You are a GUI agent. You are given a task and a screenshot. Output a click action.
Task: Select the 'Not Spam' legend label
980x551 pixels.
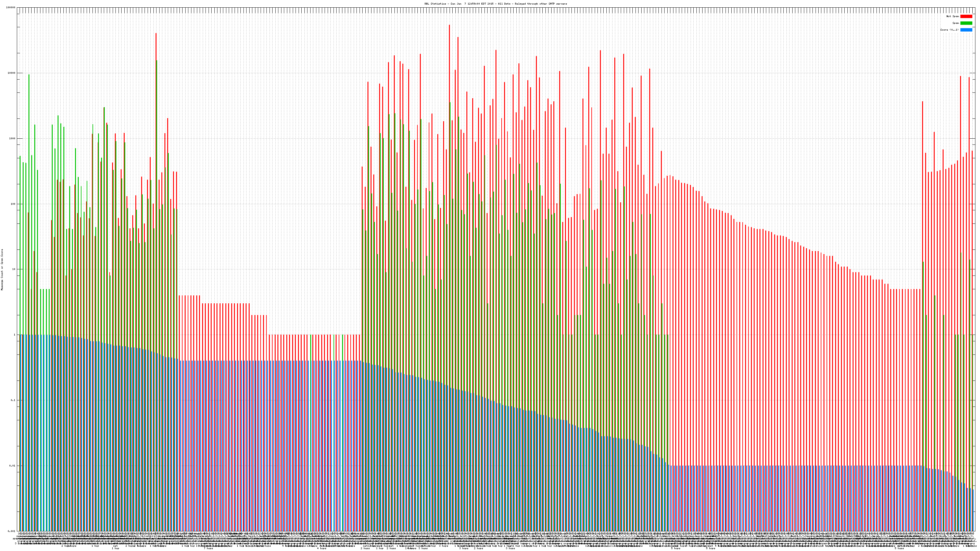[953, 16]
